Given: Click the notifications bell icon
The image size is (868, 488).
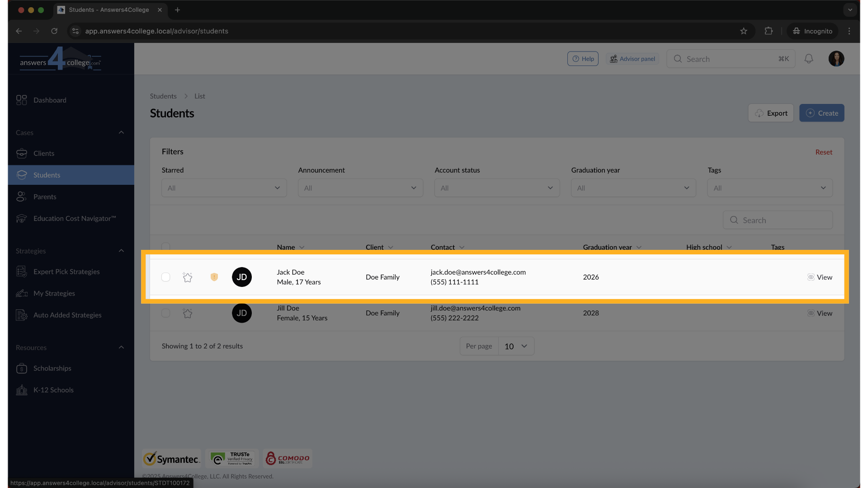Looking at the screenshot, I should click(x=809, y=59).
